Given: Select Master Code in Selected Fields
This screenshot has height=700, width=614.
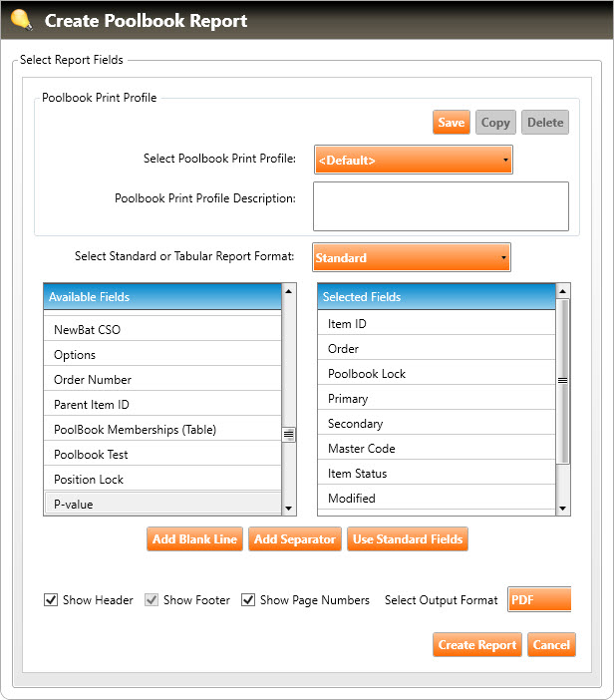Looking at the screenshot, I should pyautogui.click(x=436, y=449).
